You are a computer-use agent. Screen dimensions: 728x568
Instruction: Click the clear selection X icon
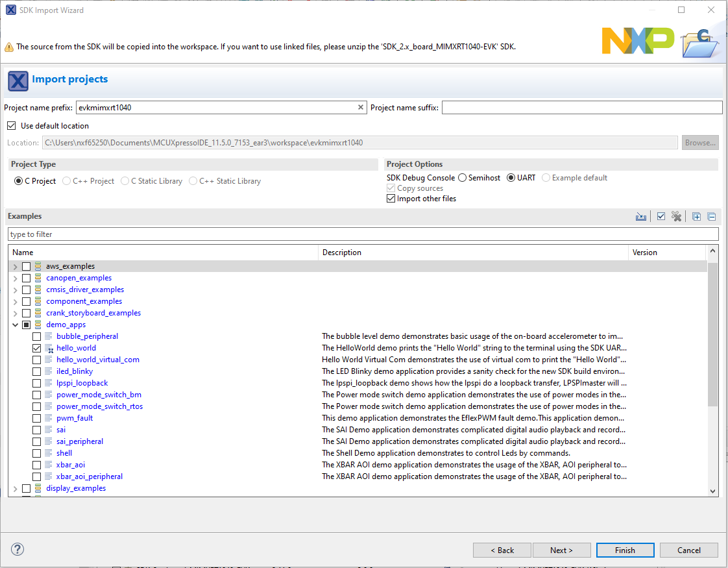coord(677,217)
